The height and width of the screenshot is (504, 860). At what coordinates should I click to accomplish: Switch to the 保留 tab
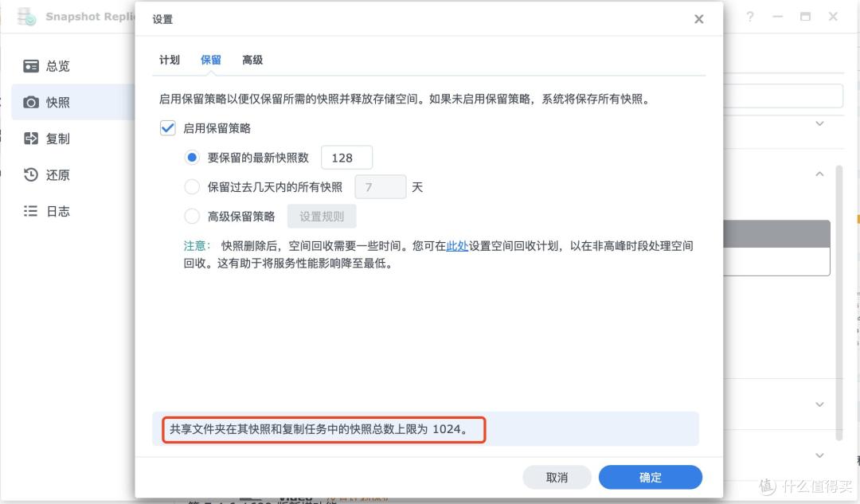210,60
